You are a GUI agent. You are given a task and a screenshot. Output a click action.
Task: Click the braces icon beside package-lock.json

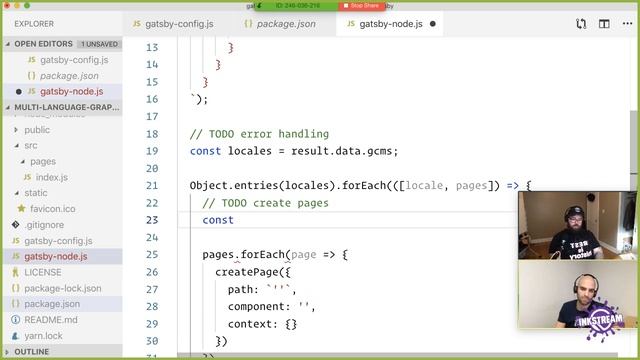(x=16, y=288)
